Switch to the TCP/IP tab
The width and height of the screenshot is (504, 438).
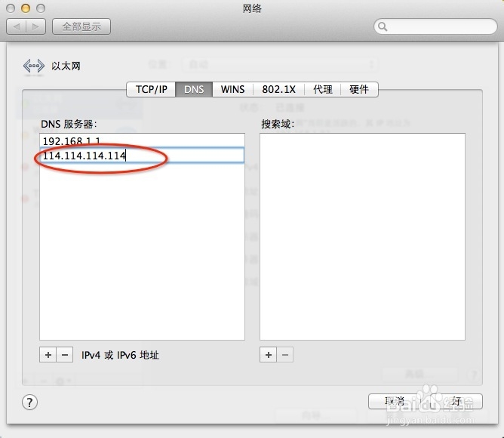tap(151, 89)
